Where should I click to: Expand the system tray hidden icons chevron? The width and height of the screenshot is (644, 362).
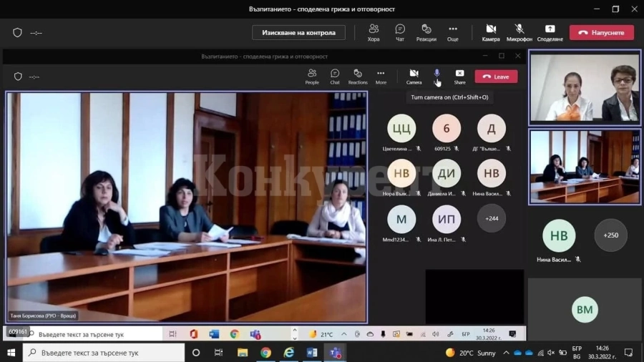pos(506,353)
